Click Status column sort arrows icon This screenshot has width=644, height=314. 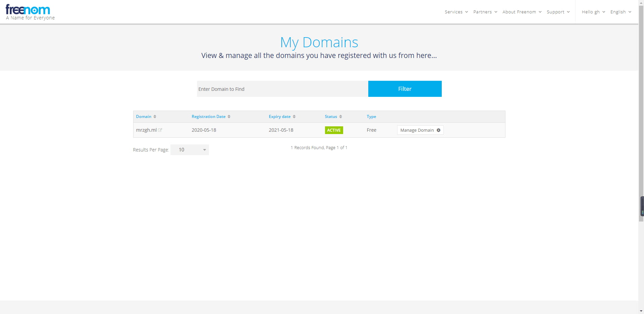point(340,117)
